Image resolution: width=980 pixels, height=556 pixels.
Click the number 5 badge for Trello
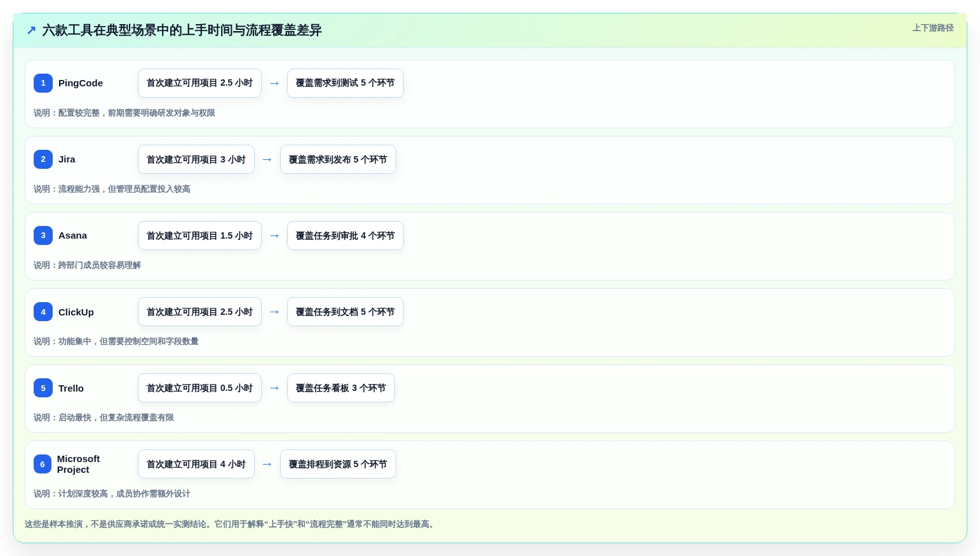43,388
